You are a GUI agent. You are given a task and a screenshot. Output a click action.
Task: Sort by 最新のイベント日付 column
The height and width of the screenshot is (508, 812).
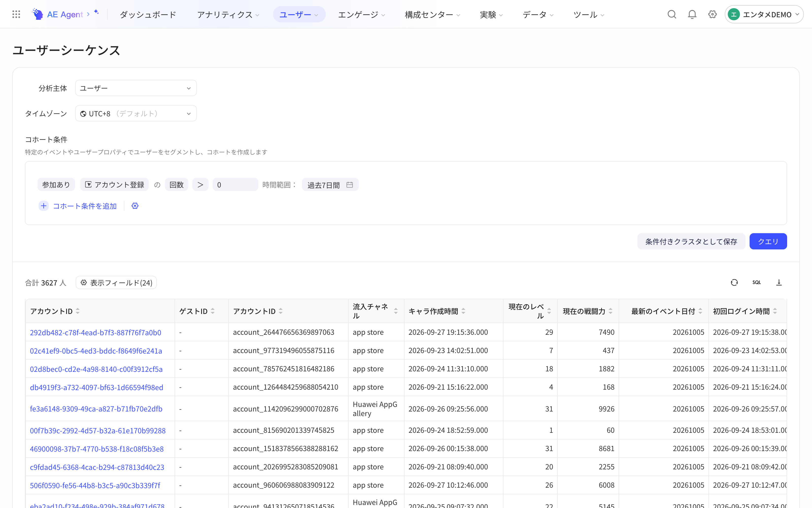point(700,311)
